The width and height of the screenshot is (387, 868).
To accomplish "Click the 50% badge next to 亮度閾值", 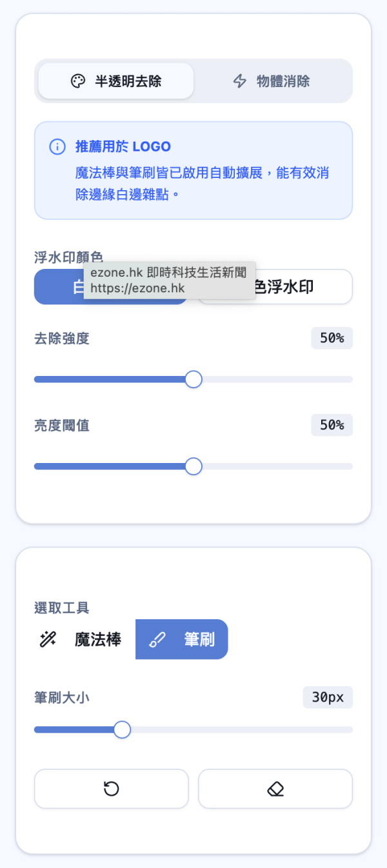I will pyautogui.click(x=332, y=425).
